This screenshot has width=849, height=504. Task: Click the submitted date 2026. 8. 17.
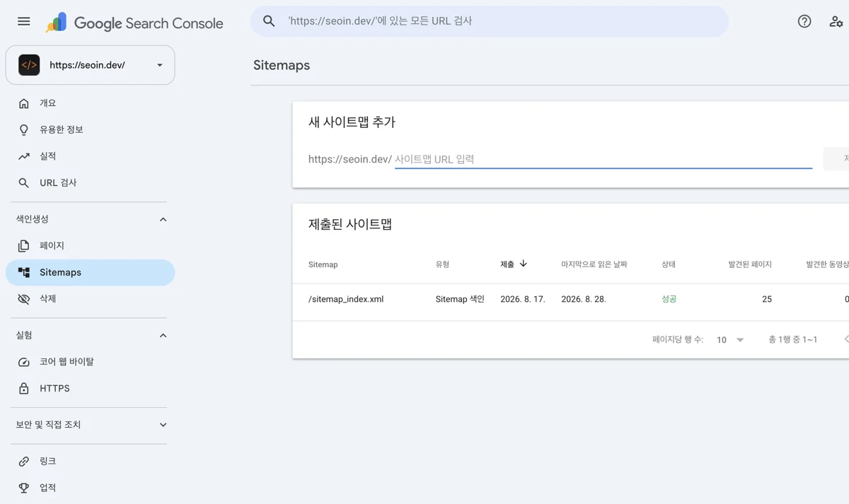pos(523,299)
